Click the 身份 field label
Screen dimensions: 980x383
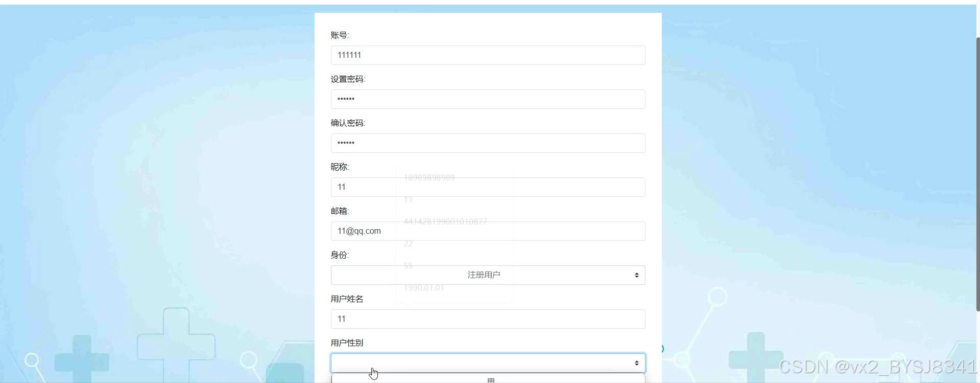click(x=340, y=255)
